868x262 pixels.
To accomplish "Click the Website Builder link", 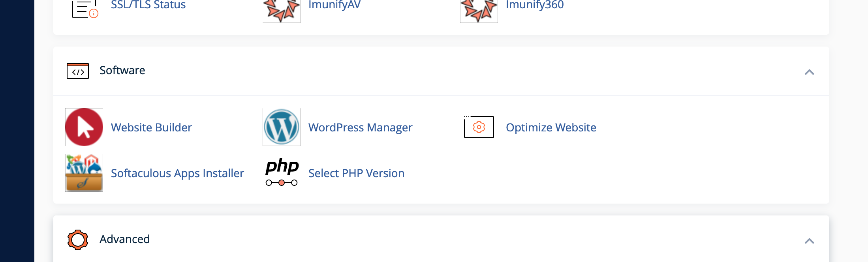I will tap(151, 127).
